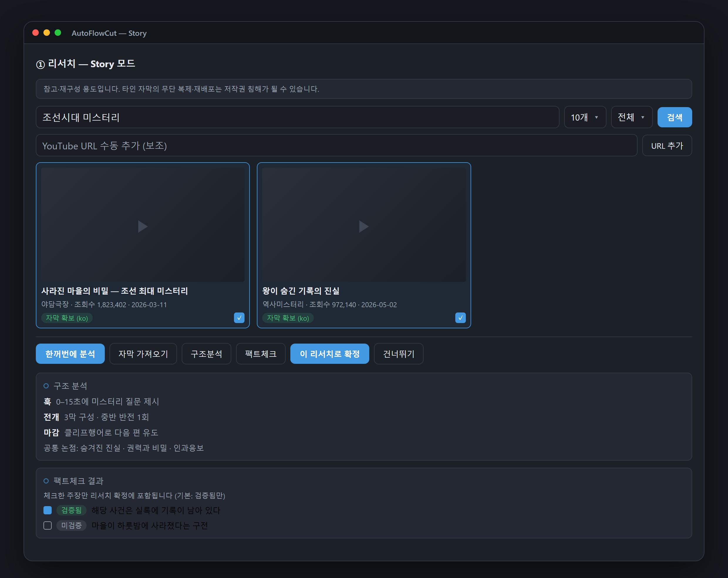Screen dimensions: 728x578
Task: Click the 마감 클리프행어로 다음 편 유도 line
Action: click(101, 432)
